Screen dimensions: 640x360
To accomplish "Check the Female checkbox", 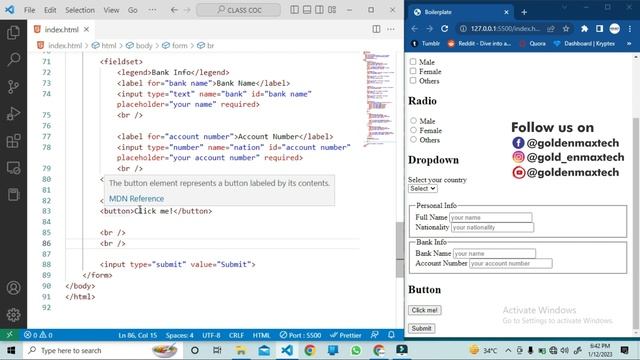I will 413,71.
